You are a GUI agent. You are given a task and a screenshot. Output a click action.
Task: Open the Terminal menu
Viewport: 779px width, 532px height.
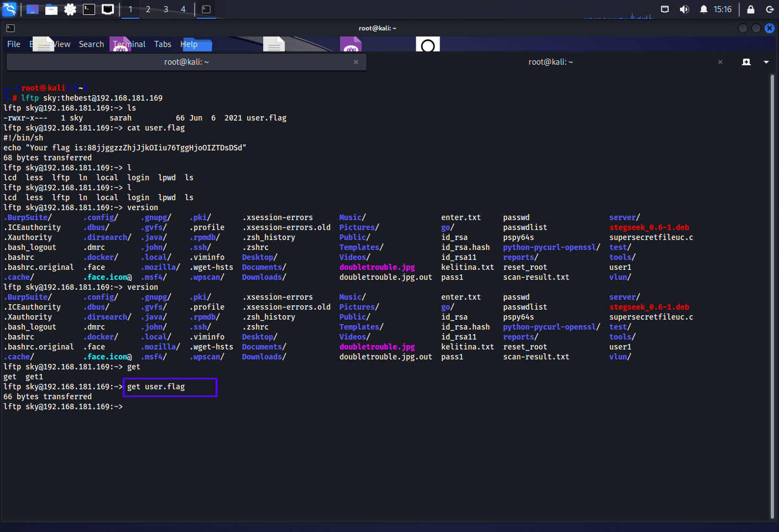tap(129, 44)
